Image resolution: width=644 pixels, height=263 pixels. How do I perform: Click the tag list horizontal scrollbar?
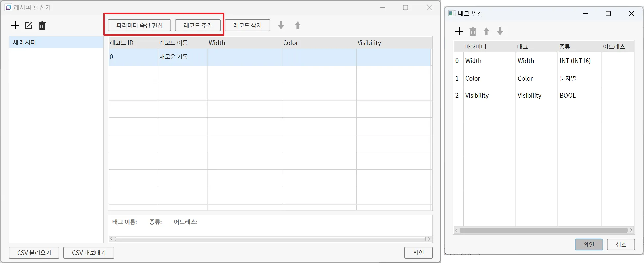pyautogui.click(x=544, y=230)
